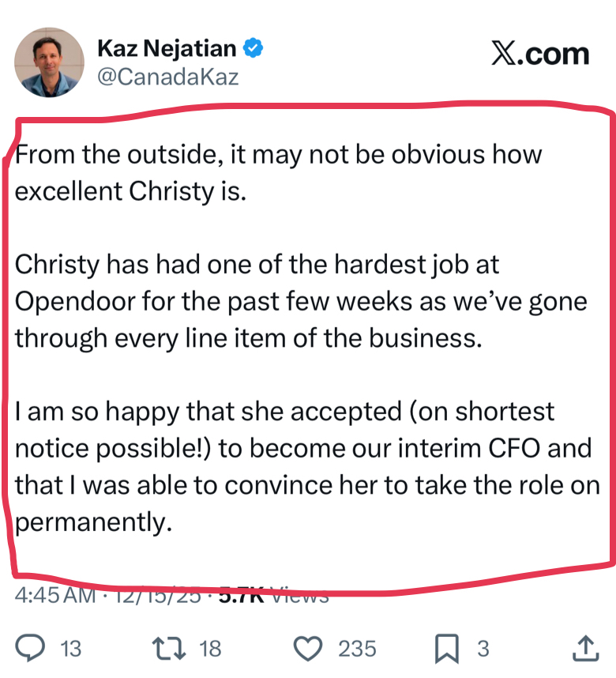This screenshot has width=616, height=678.
Task: Open the share upload arrow icon
Action: 585,648
